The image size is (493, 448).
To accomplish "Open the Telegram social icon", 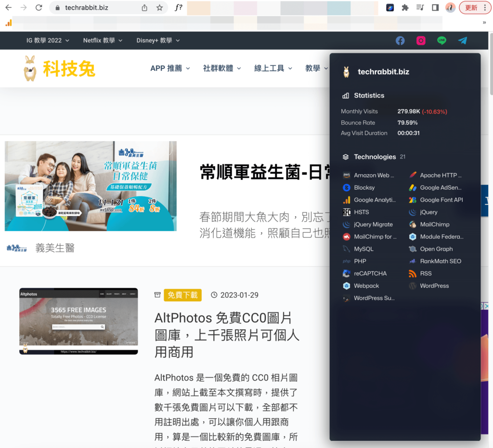I will pyautogui.click(x=463, y=40).
